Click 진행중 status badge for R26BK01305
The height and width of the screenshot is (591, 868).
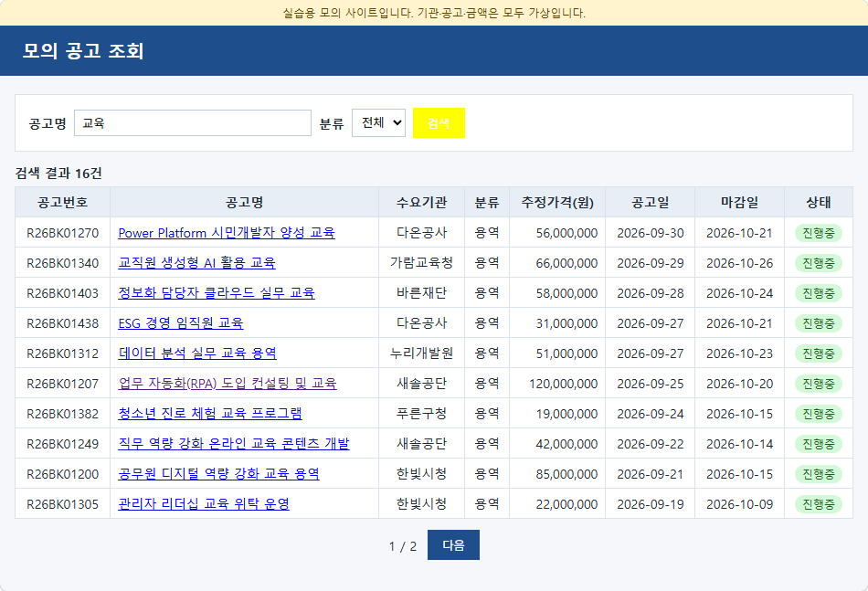pyautogui.click(x=818, y=504)
